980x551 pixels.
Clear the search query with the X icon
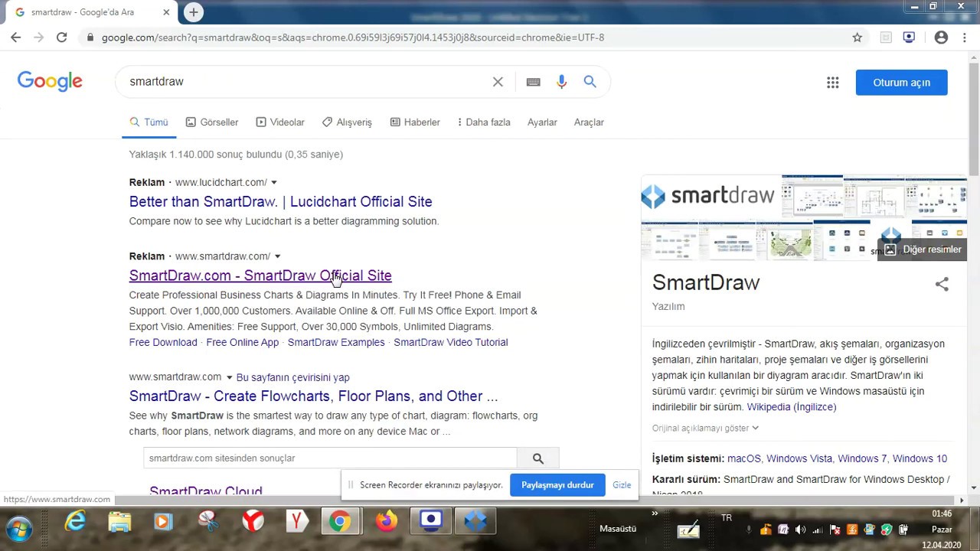498,82
